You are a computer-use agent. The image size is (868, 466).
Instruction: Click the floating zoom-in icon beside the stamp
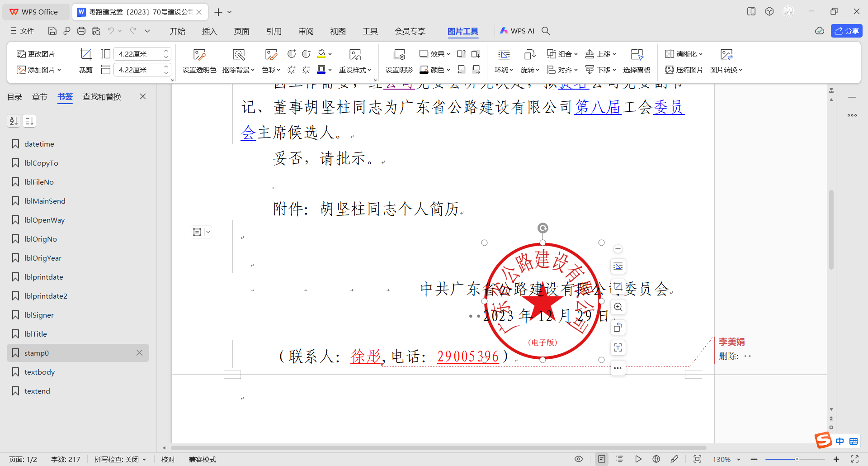(618, 307)
